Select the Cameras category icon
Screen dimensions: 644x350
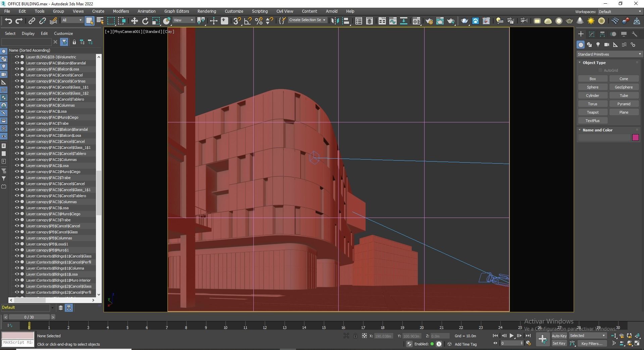click(607, 45)
